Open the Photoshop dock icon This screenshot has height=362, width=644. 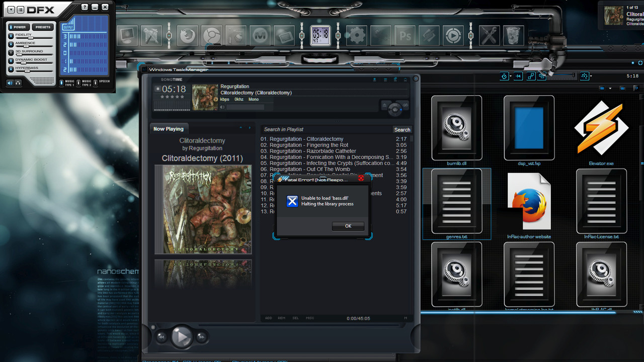tap(404, 36)
